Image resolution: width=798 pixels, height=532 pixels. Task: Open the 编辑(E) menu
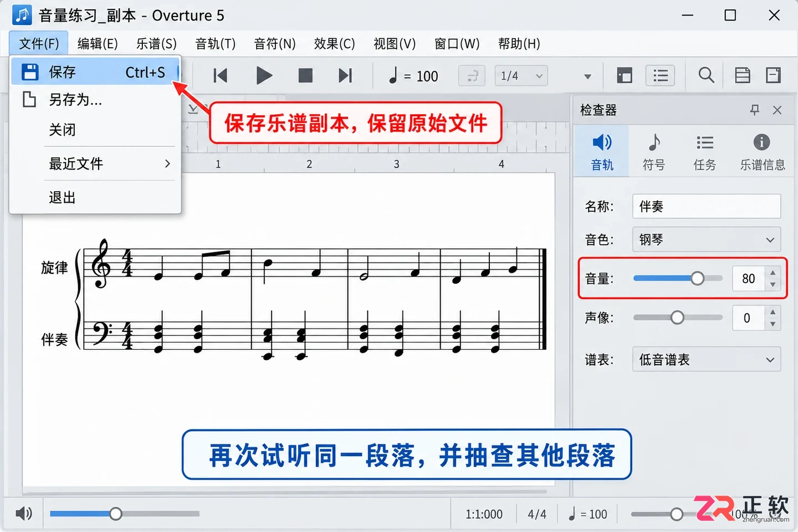98,44
